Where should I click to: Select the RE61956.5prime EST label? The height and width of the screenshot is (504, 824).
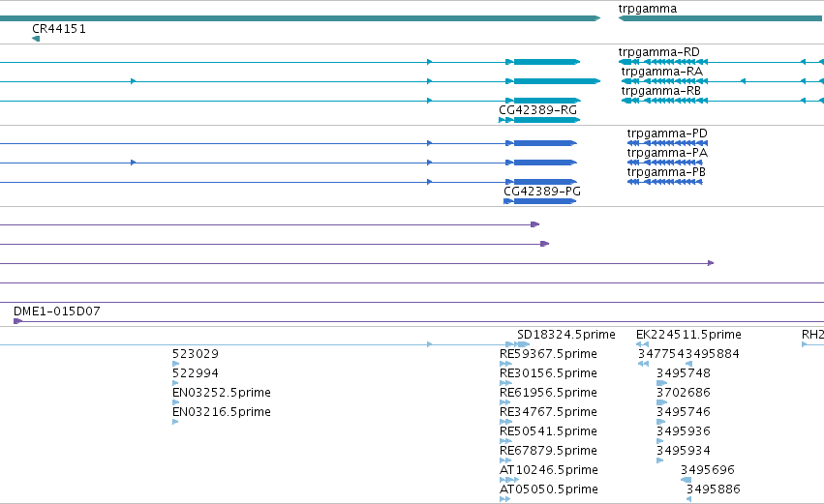[x=548, y=393]
